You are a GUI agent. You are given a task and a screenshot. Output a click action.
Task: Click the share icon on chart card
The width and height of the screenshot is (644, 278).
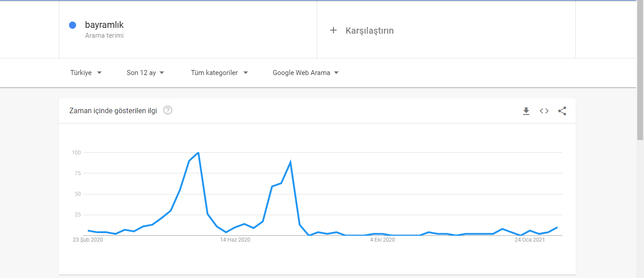click(x=562, y=111)
